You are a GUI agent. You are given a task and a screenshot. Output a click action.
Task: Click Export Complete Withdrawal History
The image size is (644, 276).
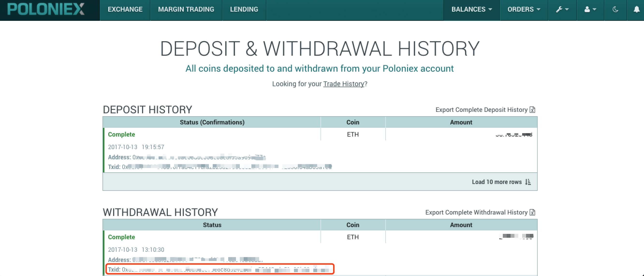(x=476, y=212)
